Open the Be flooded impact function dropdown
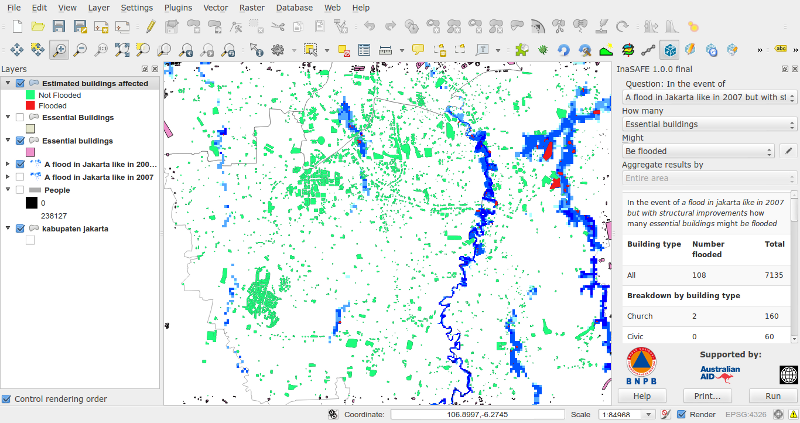The width and height of the screenshot is (800, 423). click(698, 151)
